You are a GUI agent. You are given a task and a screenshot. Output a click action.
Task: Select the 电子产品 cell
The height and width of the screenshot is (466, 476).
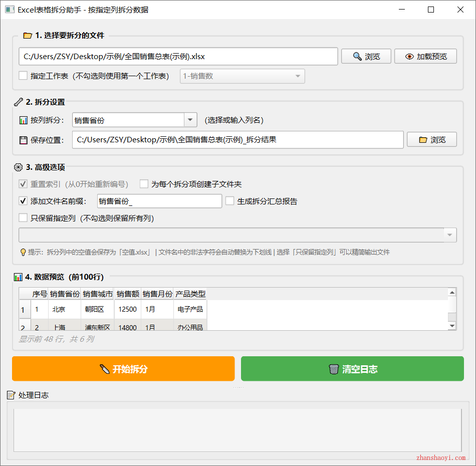pyautogui.click(x=190, y=309)
